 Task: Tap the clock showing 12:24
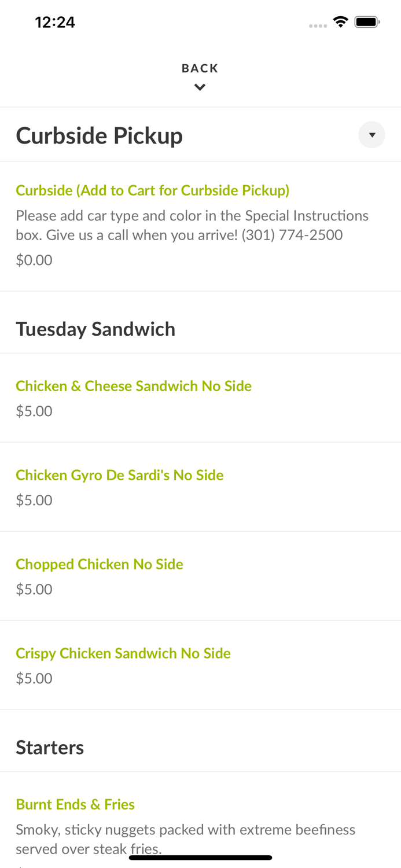point(55,22)
